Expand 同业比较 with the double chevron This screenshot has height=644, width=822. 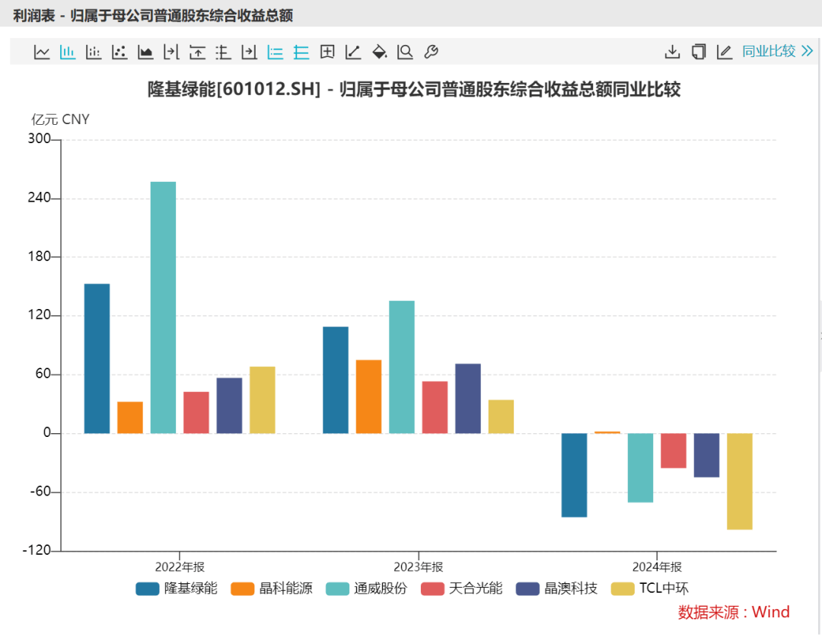(807, 52)
